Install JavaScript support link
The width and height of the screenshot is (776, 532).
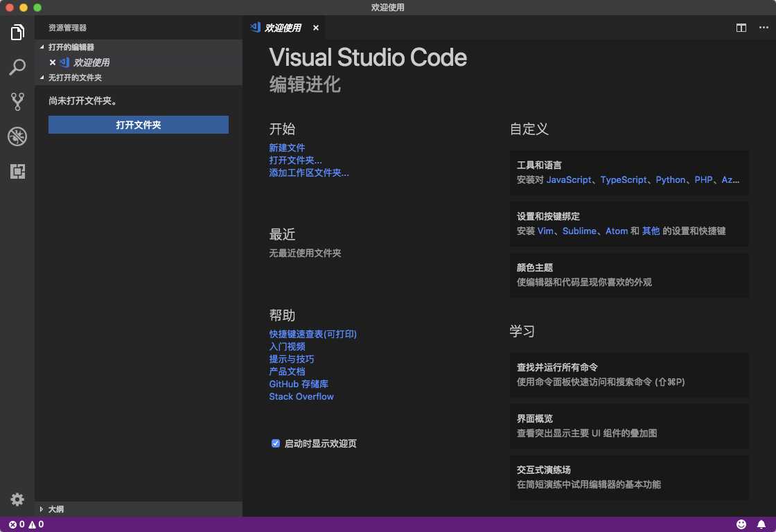(569, 179)
